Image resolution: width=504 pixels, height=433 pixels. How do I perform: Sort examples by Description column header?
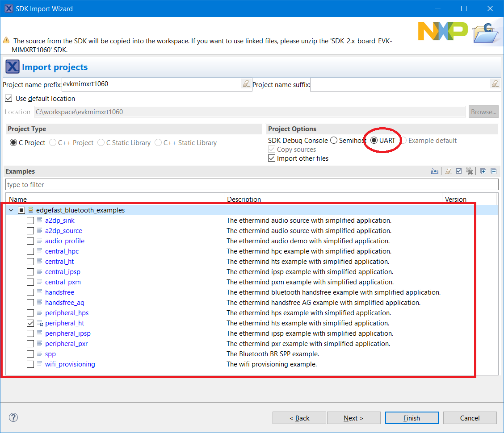pyautogui.click(x=244, y=200)
